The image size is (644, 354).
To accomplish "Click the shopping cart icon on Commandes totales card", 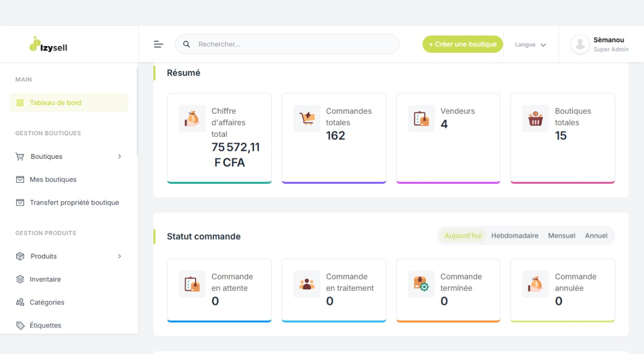I will point(306,119).
